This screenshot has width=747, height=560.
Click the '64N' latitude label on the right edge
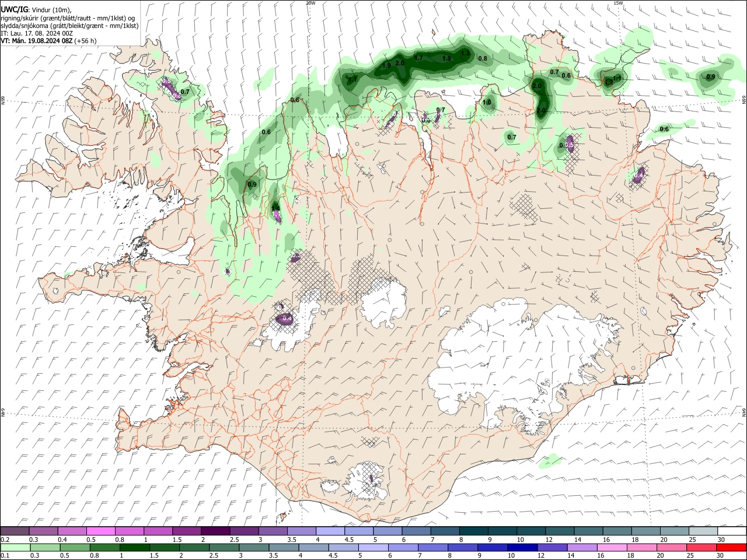coord(744,412)
